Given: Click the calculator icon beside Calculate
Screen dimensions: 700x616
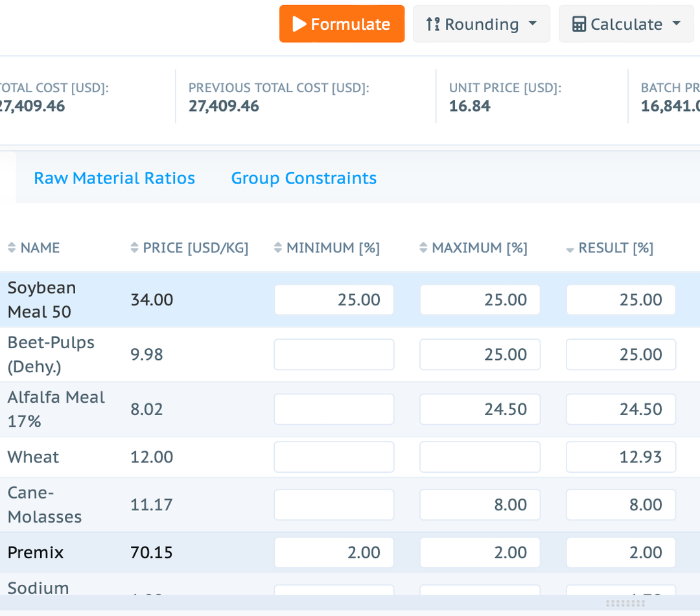Looking at the screenshot, I should pos(579,24).
